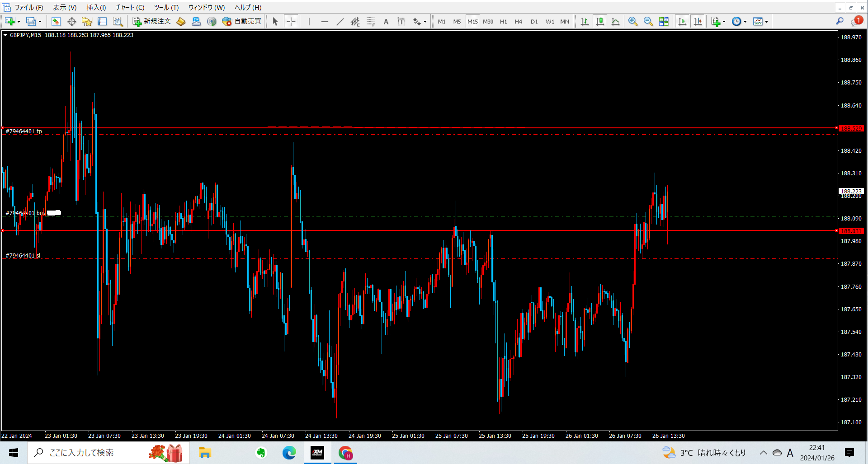Select the text tool A
The height and width of the screenshot is (464, 868).
[x=386, y=21]
